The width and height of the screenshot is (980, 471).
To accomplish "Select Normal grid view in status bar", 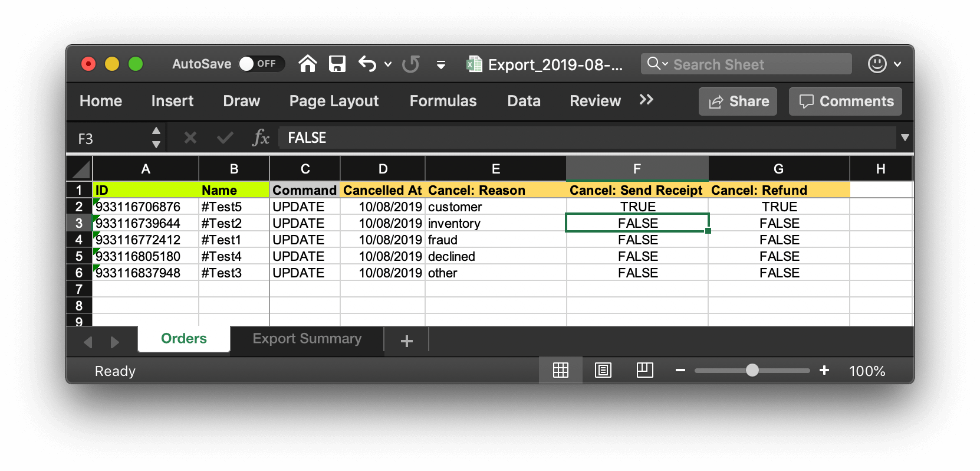I will pos(560,371).
